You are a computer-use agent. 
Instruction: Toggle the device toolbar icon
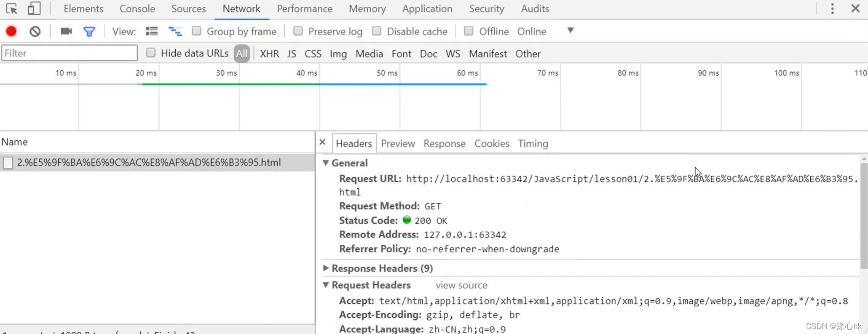pos(34,8)
